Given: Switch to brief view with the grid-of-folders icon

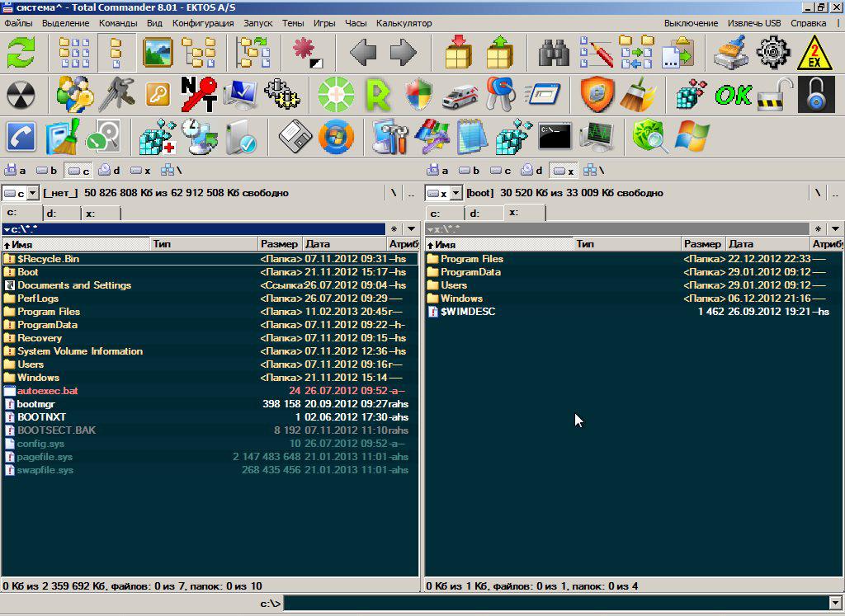Looking at the screenshot, I should point(73,53).
